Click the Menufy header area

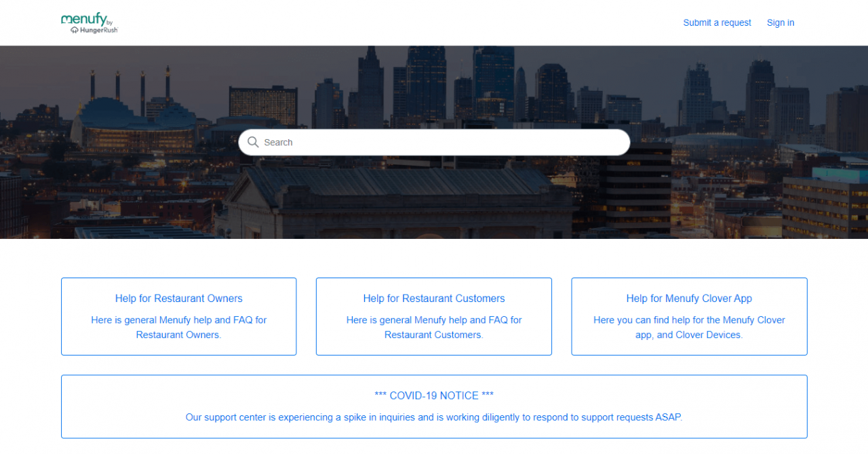pyautogui.click(x=434, y=22)
